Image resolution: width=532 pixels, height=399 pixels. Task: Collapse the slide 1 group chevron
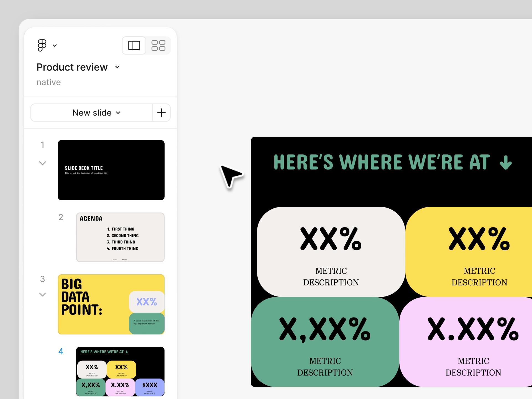(x=42, y=163)
